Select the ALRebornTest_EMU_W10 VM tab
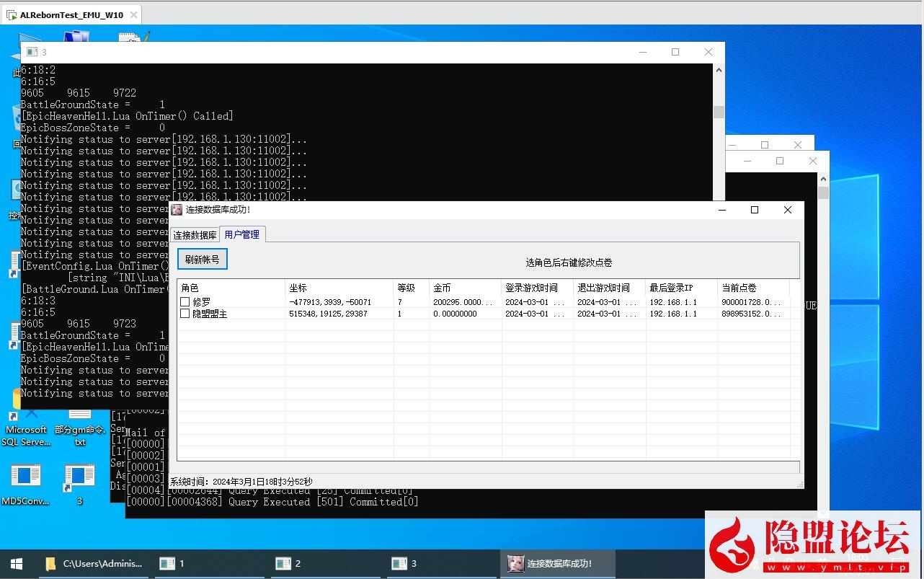 pos(71,14)
